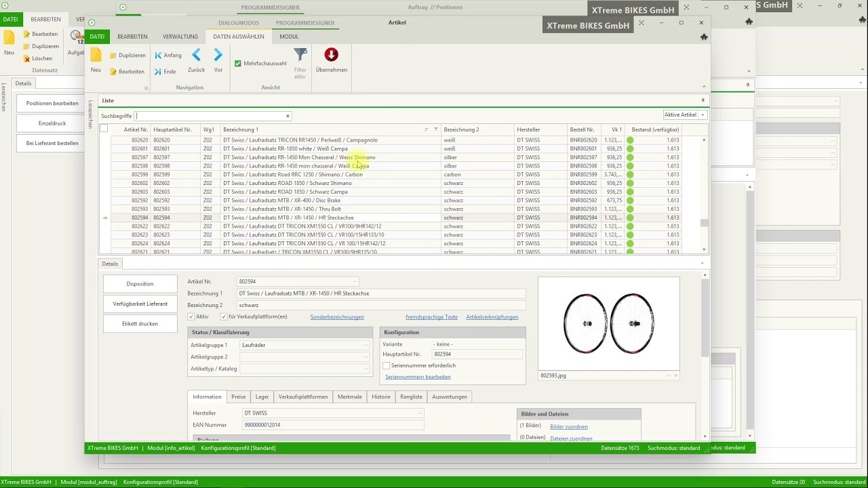Open the Merkmale tab
The height and width of the screenshot is (488, 868).
pyautogui.click(x=350, y=396)
